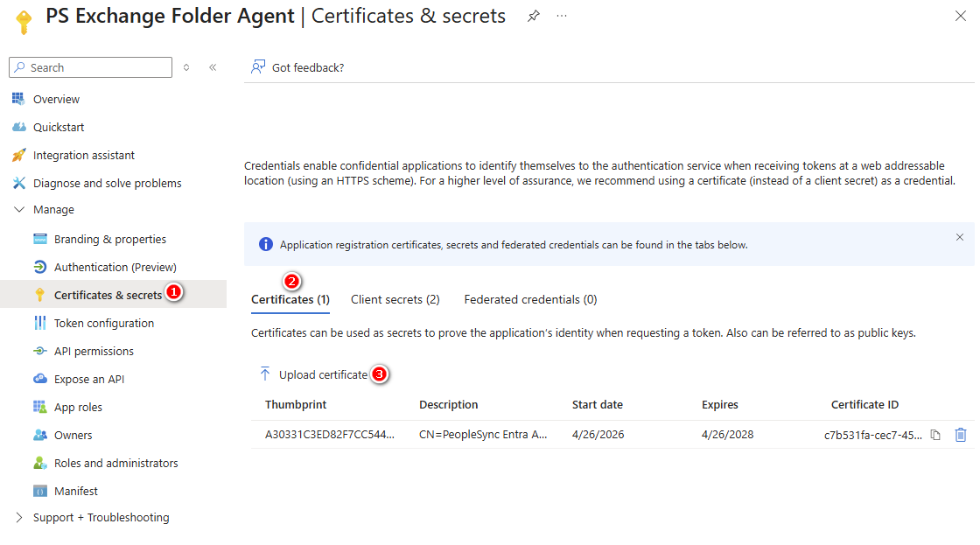Click thumbprint A30331C3ED82F7CC544...

(x=330, y=435)
